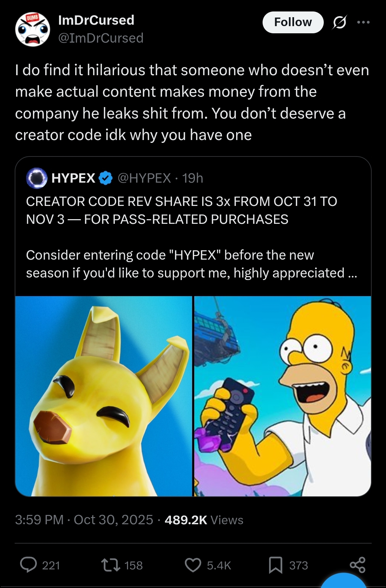386x588 pixels.
Task: Open the ImDrCursed display name
Action: click(96, 20)
